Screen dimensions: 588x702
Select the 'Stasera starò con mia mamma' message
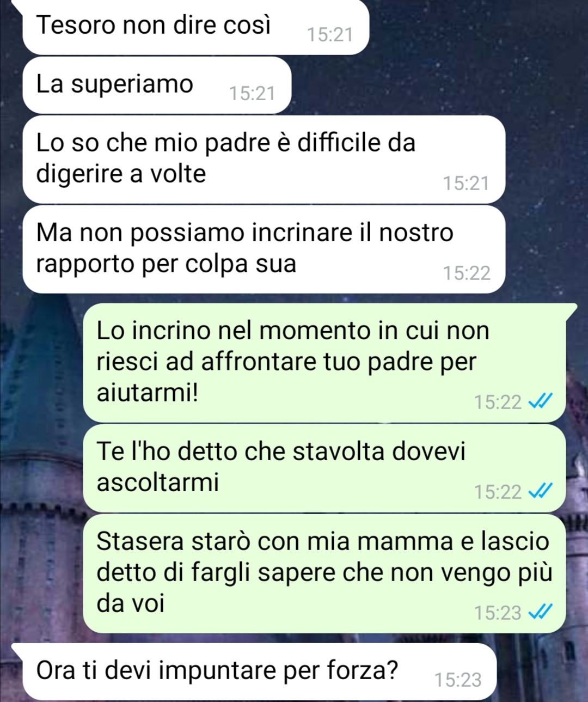(324, 573)
